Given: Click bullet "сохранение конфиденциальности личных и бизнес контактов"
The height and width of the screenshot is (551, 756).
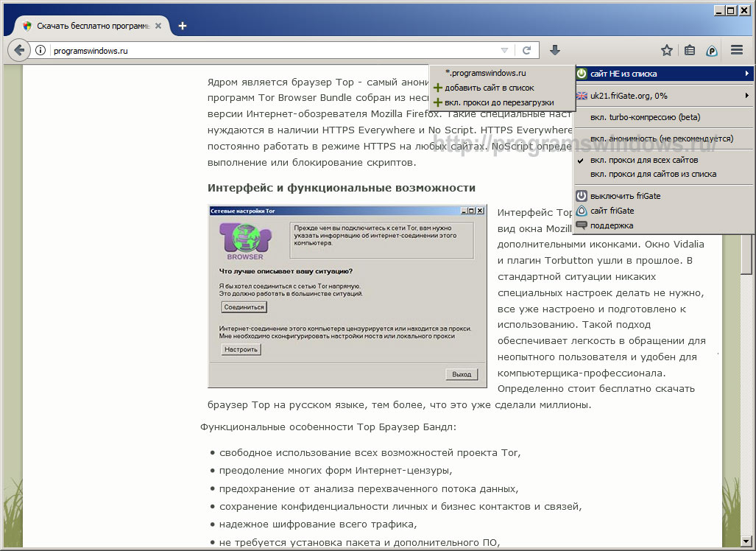Looking at the screenshot, I should (x=400, y=507).
